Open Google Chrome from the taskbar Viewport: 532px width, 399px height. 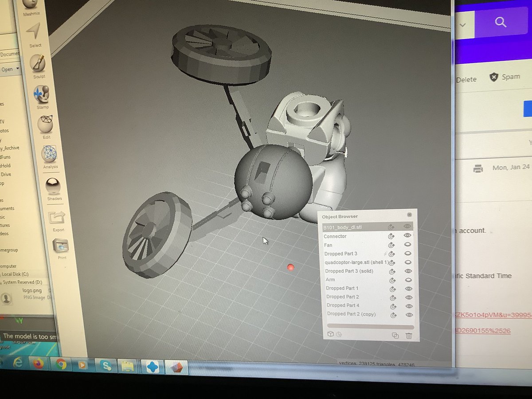coord(61,364)
